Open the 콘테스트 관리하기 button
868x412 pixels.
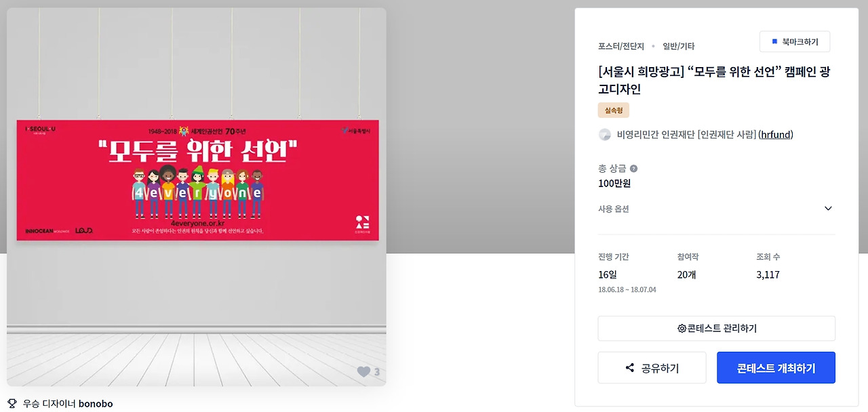click(717, 329)
